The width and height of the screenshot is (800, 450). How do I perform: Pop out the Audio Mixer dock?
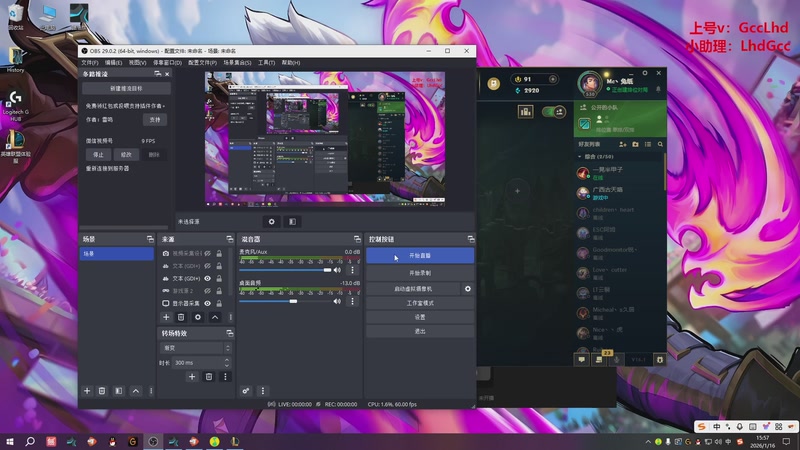(357, 239)
